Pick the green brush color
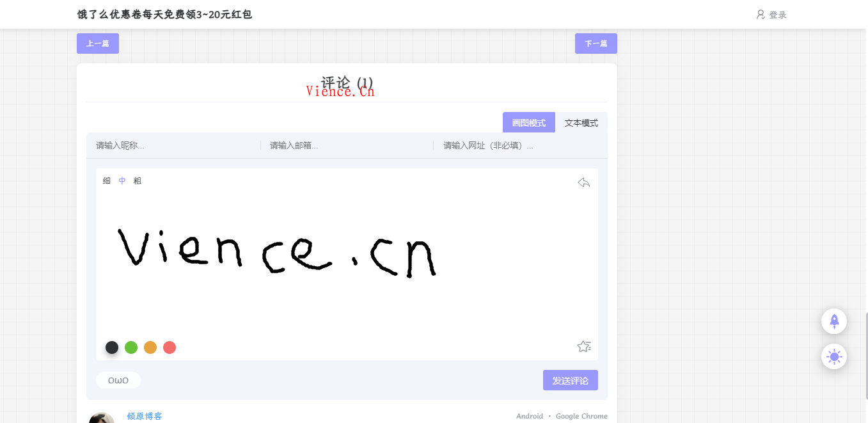Screen dimensions: 868x423 131,347
